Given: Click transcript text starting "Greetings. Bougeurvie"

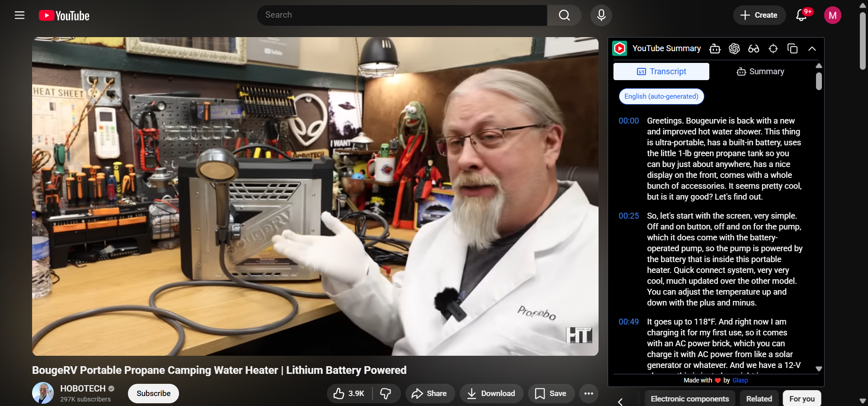Looking at the screenshot, I should pyautogui.click(x=724, y=159).
